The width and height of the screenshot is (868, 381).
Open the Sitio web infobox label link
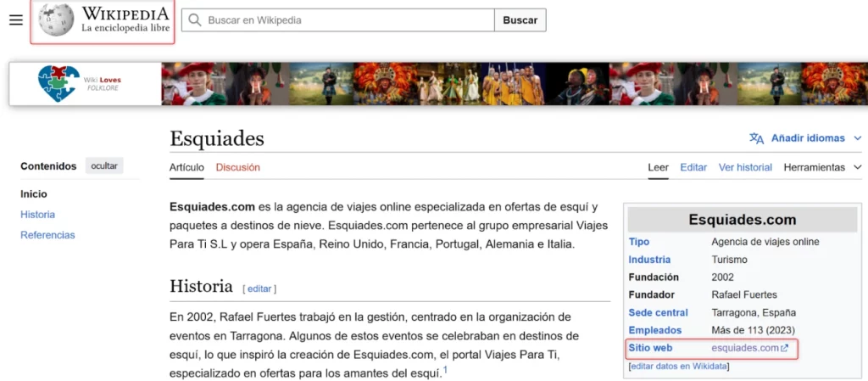(650, 348)
